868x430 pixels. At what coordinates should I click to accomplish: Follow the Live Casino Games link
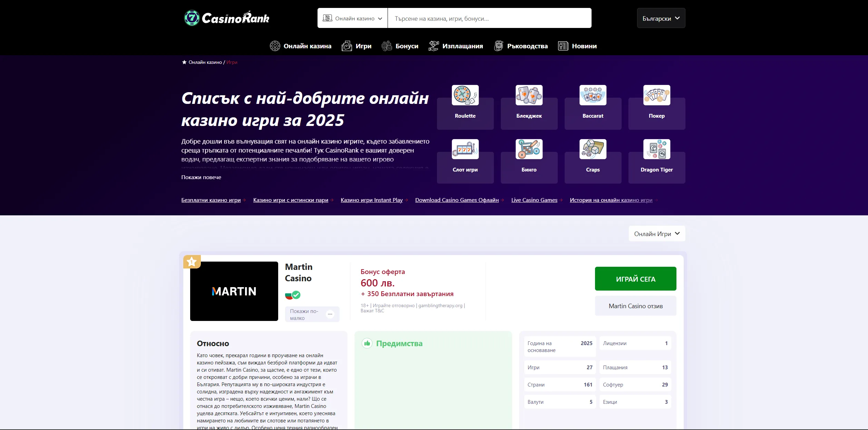click(534, 200)
